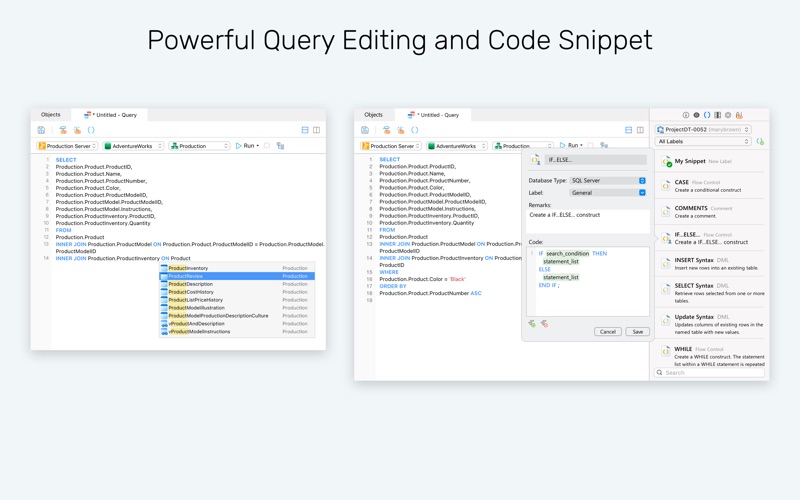Click Stop icon in left query window

click(x=267, y=146)
